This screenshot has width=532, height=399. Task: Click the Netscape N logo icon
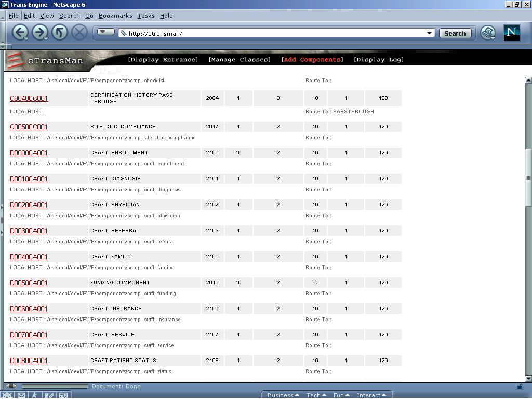(511, 33)
